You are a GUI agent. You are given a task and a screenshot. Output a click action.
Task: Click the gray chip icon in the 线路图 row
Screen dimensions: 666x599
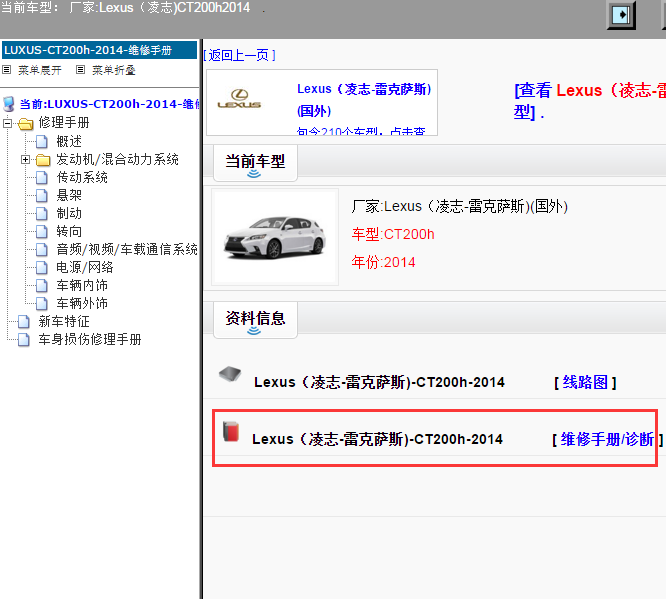(230, 374)
